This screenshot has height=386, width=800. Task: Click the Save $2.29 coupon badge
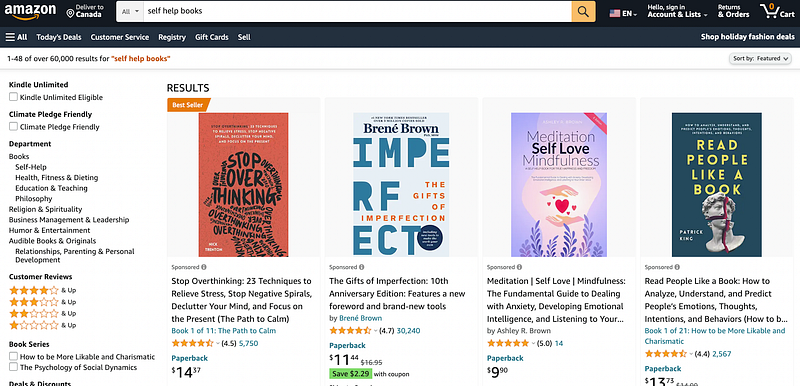[350, 374]
